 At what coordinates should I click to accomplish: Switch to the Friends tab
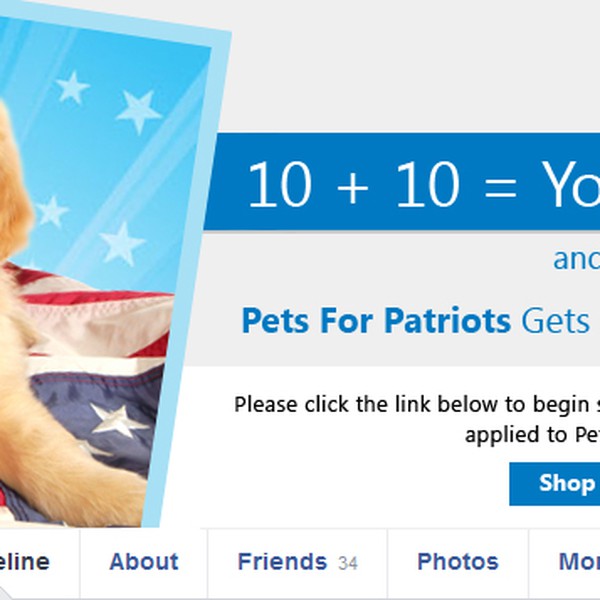297,562
